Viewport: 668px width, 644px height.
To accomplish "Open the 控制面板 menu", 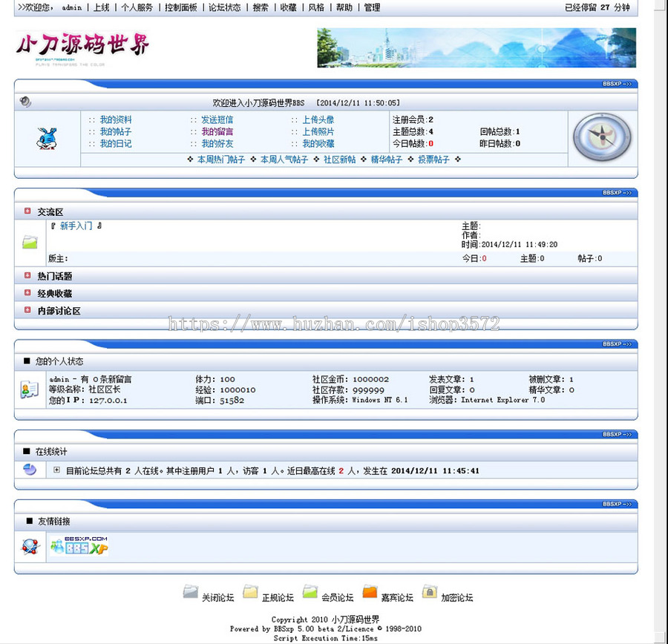I will (181, 7).
